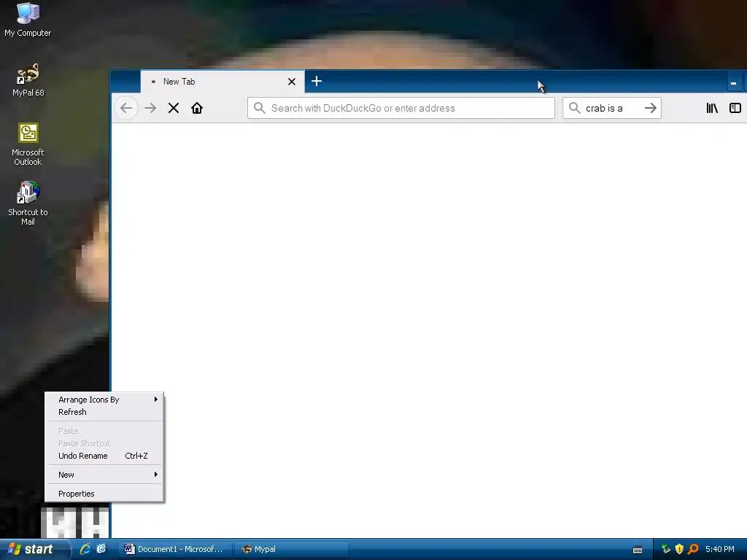Screen dimensions: 747x560
Task: Minimize the Mypal browser window
Action: pyautogui.click(x=734, y=83)
